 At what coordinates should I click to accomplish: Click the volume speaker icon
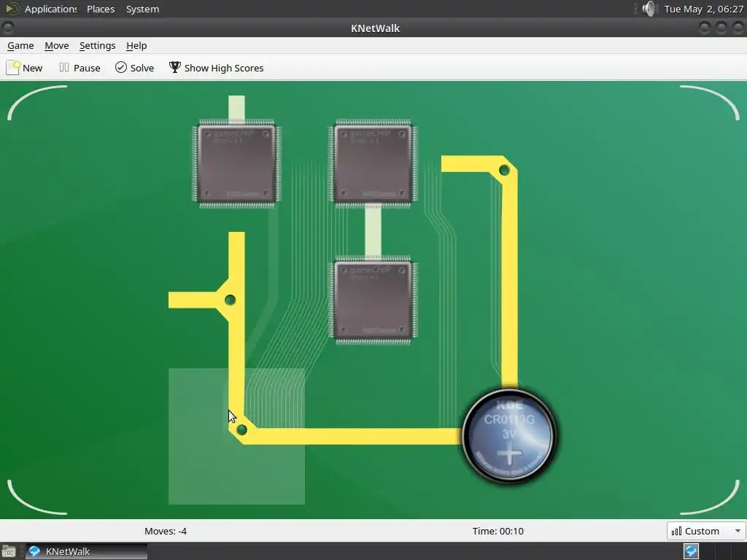(649, 9)
